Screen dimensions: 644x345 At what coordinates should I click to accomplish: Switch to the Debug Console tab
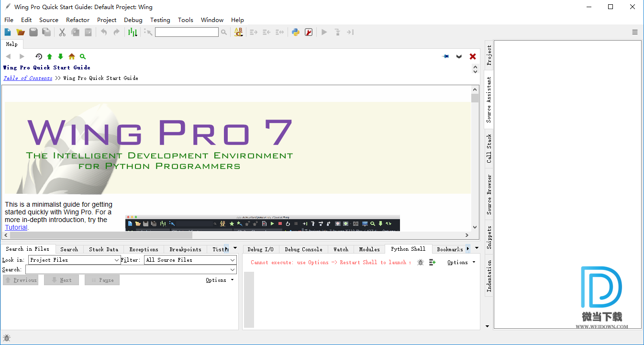(303, 249)
